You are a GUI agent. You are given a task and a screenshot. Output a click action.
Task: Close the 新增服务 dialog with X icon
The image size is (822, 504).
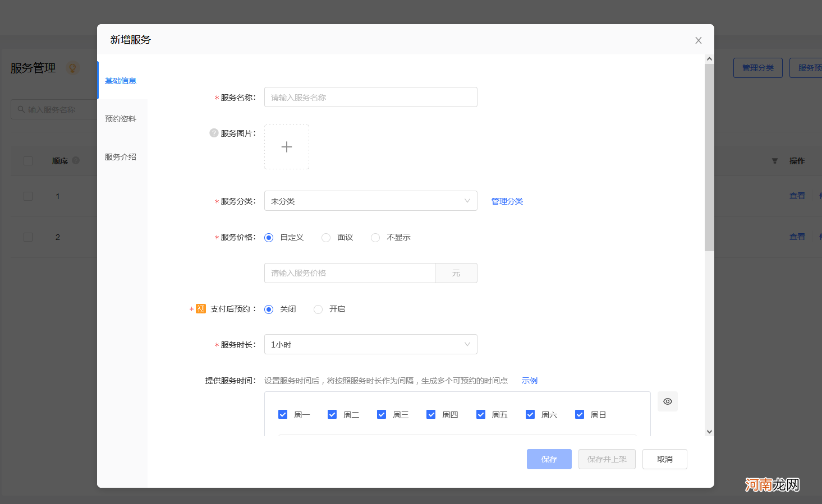699,40
